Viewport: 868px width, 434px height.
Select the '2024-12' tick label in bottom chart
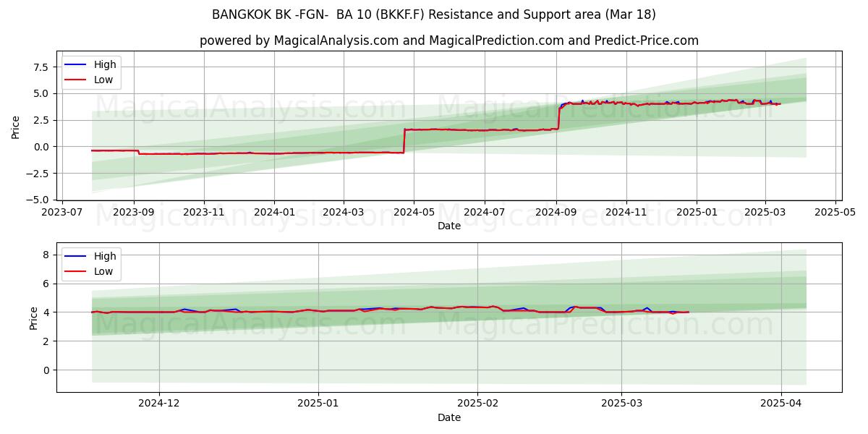pyautogui.click(x=159, y=404)
